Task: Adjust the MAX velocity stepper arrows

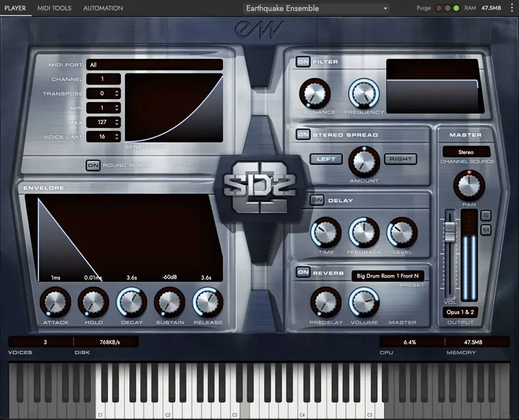Action: click(x=116, y=122)
